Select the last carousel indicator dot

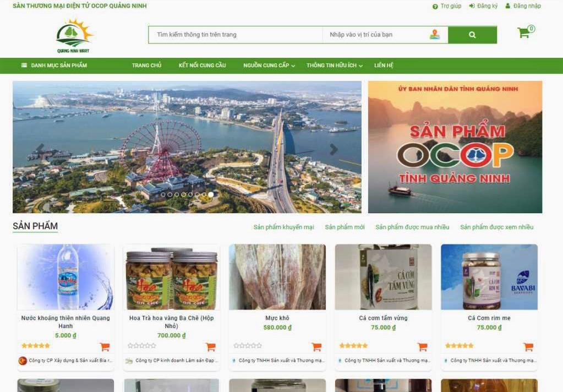click(211, 194)
